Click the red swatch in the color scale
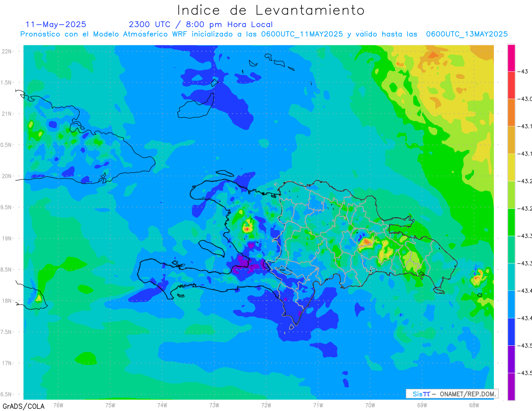 coord(511,85)
